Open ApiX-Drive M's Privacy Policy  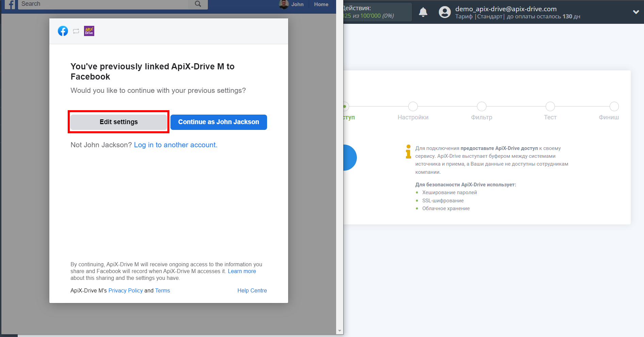click(x=126, y=290)
